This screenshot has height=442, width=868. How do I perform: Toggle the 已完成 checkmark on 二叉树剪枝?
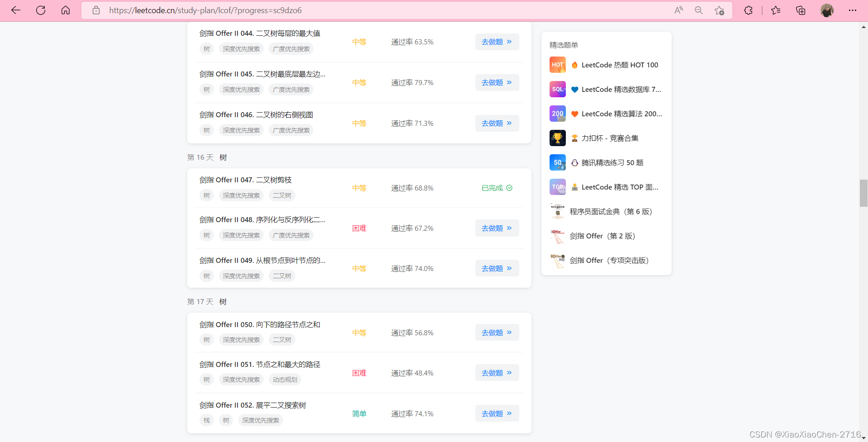click(509, 188)
